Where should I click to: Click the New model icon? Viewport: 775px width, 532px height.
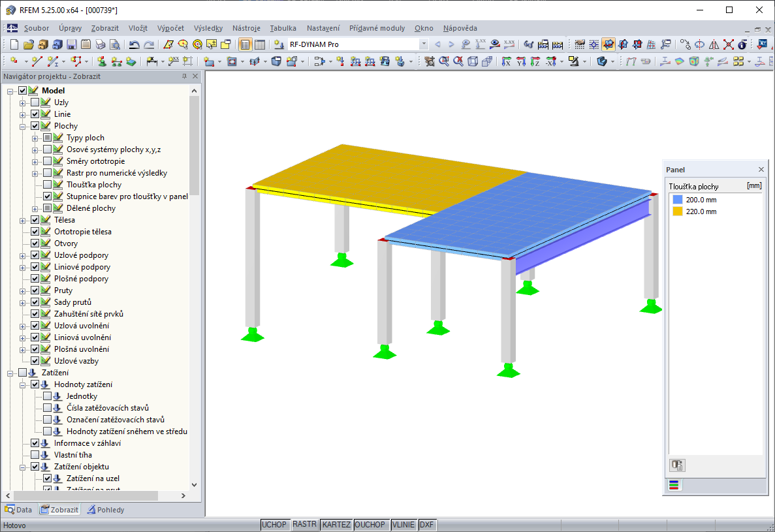[14, 44]
